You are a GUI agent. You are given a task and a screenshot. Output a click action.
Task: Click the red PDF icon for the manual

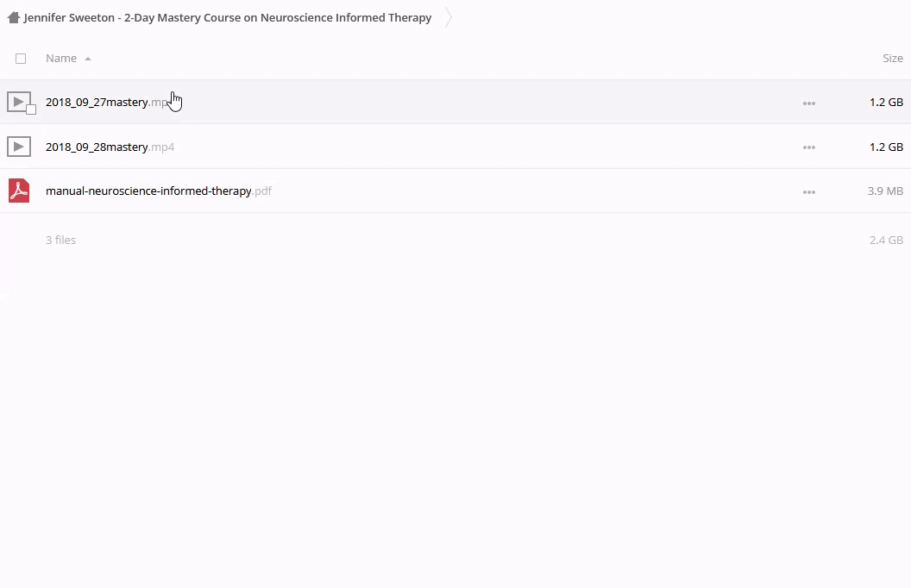(x=19, y=191)
